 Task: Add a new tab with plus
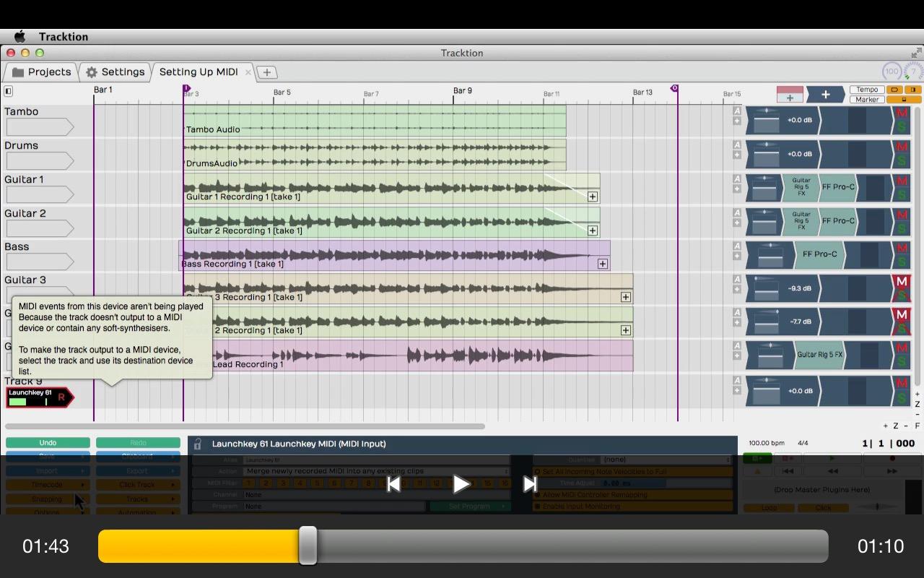[266, 72]
